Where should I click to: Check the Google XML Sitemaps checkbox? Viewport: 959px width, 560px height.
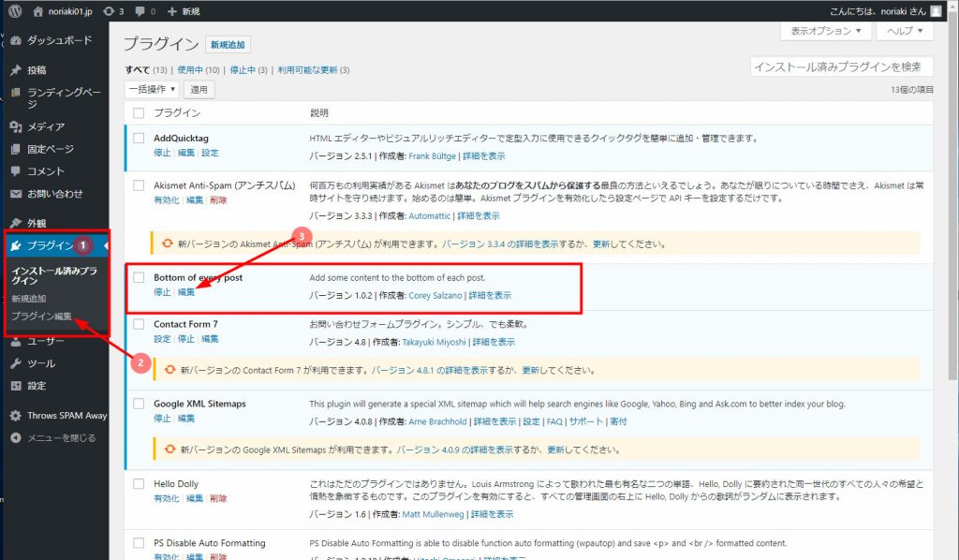coord(139,404)
